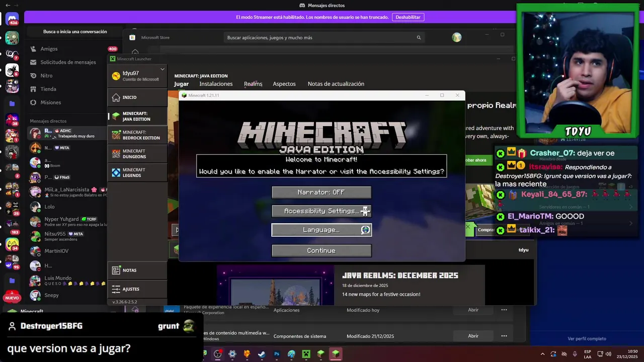Open the Java Realms December 2025 news card
The image size is (644, 362).
[351, 285]
